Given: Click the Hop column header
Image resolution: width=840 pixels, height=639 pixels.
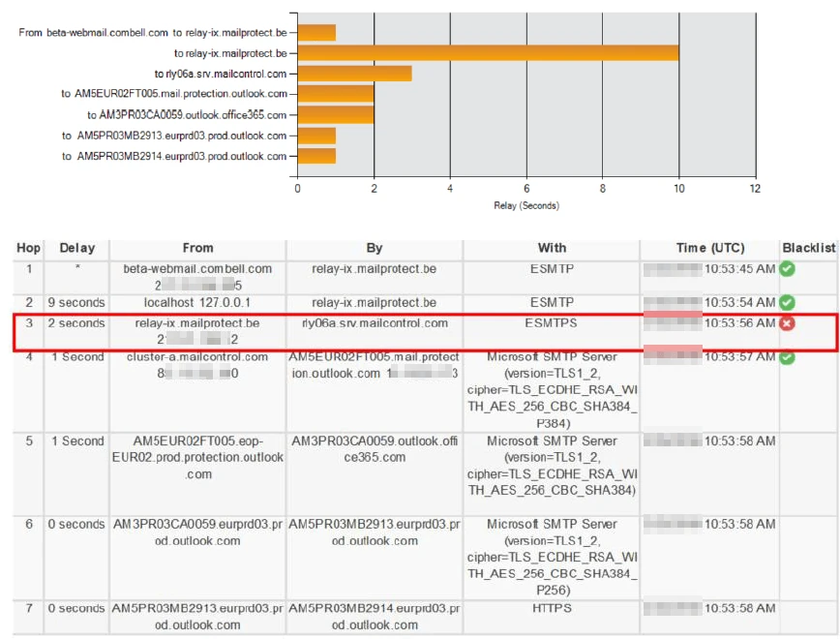Looking at the screenshot, I should coord(28,248).
